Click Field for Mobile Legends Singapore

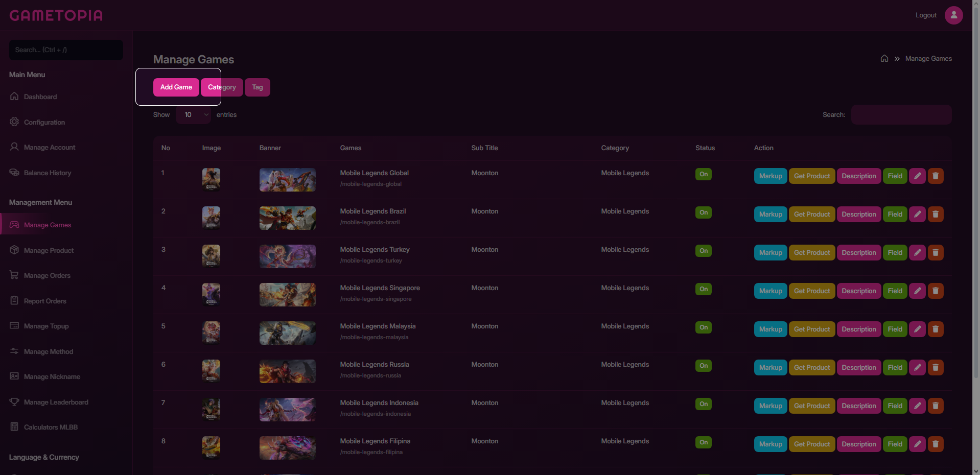click(895, 291)
